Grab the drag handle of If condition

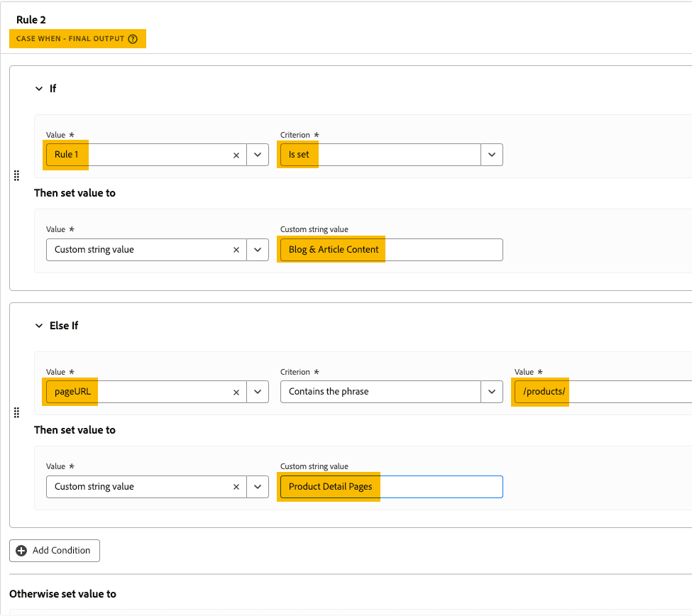tap(17, 176)
